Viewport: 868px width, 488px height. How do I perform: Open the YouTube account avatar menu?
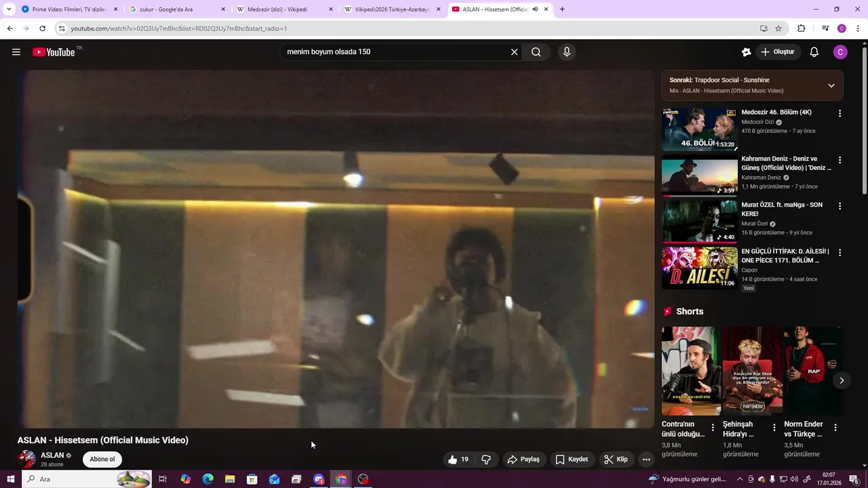pos(840,52)
